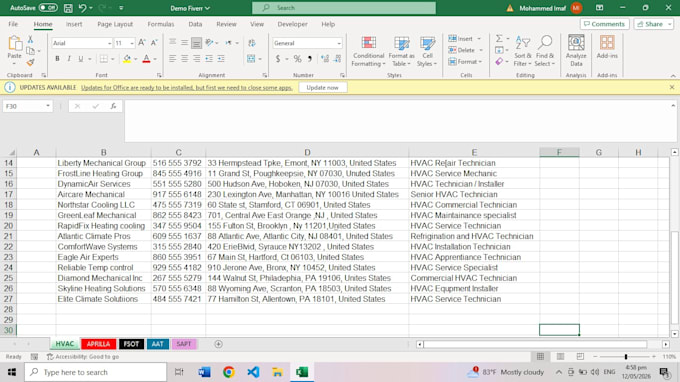Switch to the Insert ribbon tab
This screenshot has width=680, height=382.
point(74,24)
